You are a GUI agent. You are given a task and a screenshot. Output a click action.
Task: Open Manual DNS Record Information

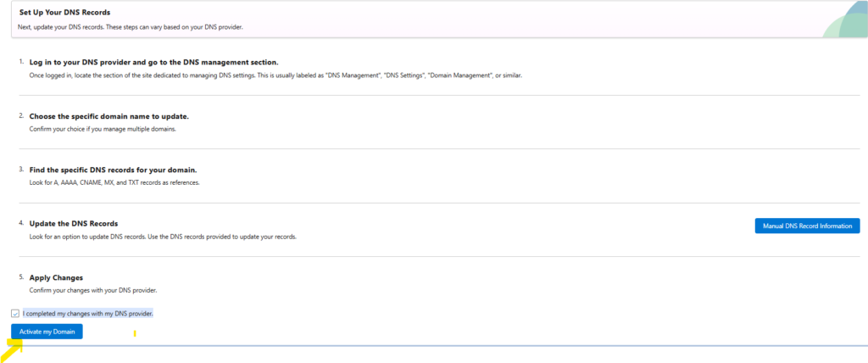pyautogui.click(x=807, y=226)
